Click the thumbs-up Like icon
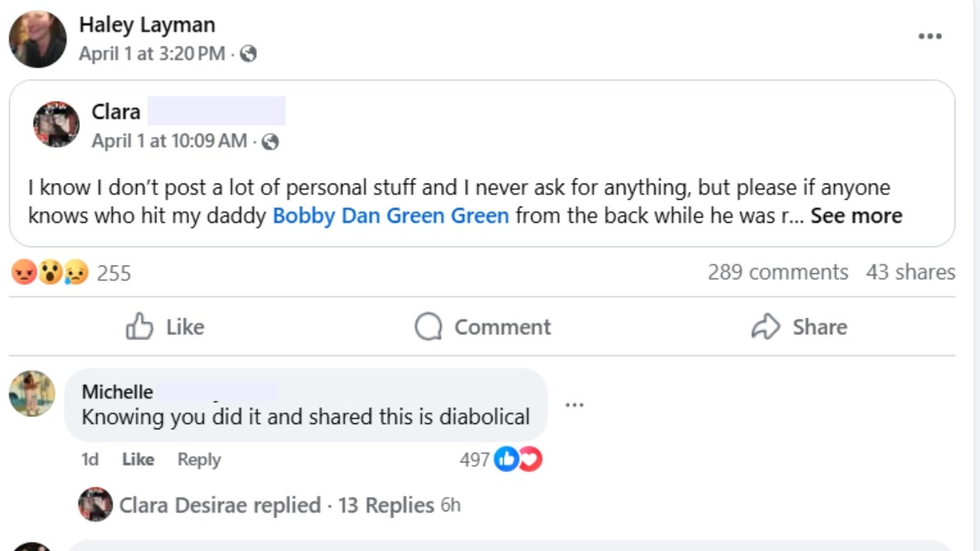980x551 pixels. pos(140,327)
